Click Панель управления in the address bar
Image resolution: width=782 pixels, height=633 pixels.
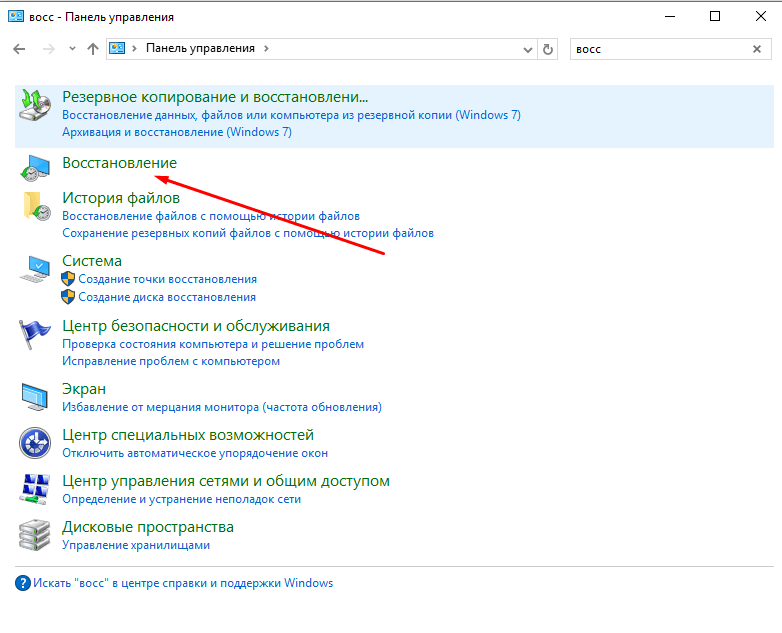click(200, 48)
